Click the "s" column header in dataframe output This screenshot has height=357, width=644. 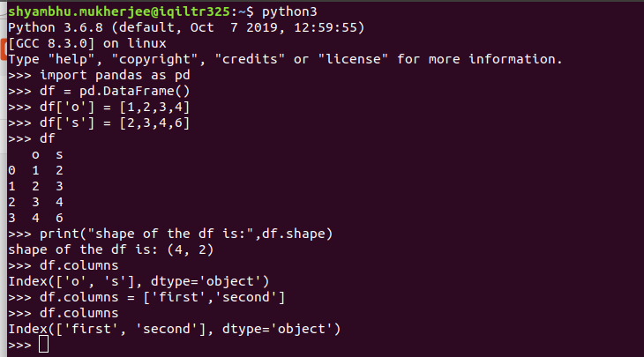[x=60, y=155]
